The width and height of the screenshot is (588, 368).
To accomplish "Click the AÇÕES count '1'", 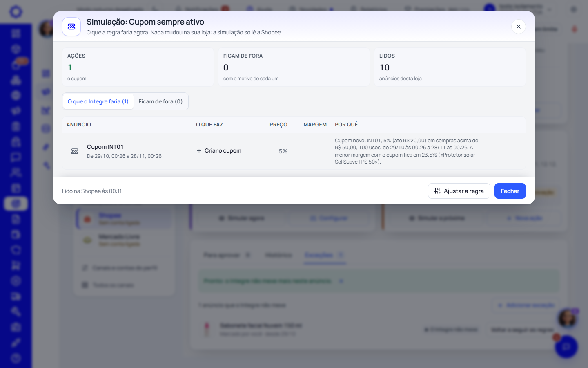I will (70, 67).
